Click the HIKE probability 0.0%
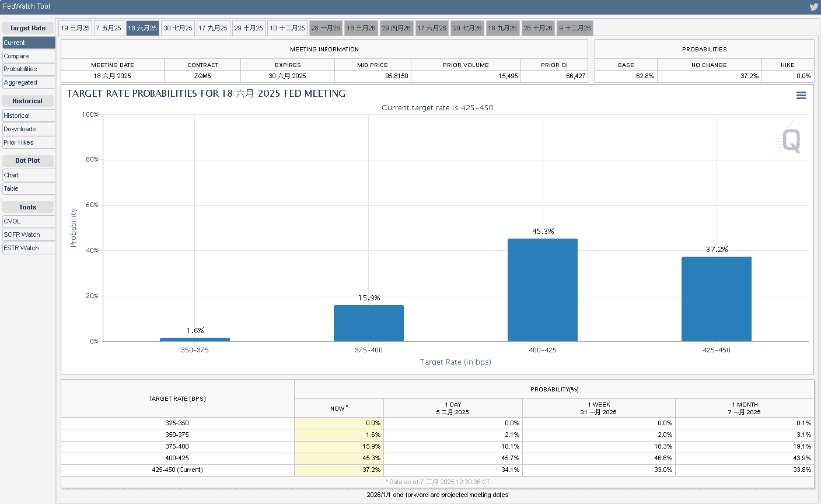This screenshot has height=504, width=821. (x=788, y=76)
